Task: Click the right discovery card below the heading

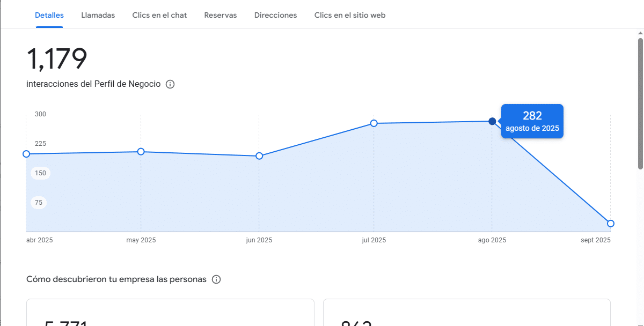Action: pos(466,314)
